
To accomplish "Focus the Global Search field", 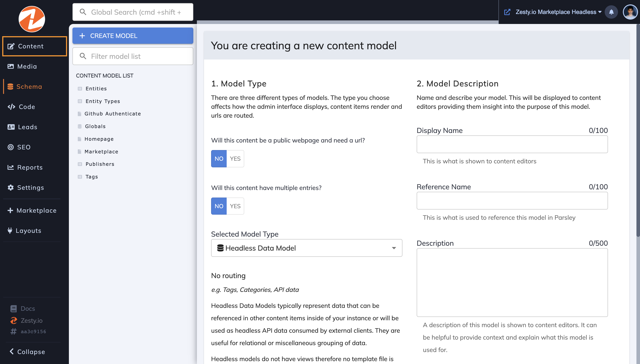I will tap(133, 12).
